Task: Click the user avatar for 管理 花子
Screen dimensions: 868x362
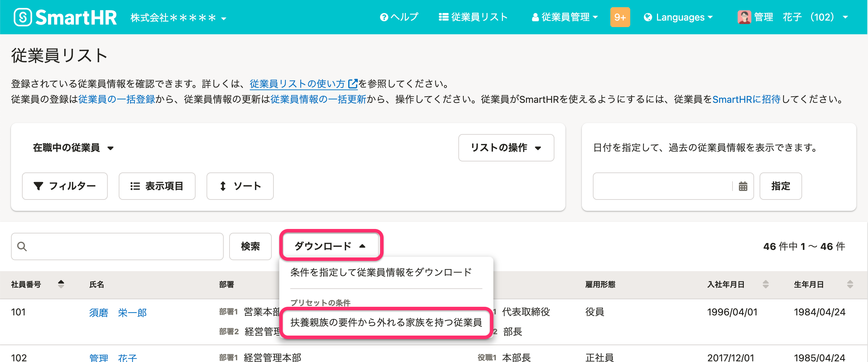Action: point(744,17)
